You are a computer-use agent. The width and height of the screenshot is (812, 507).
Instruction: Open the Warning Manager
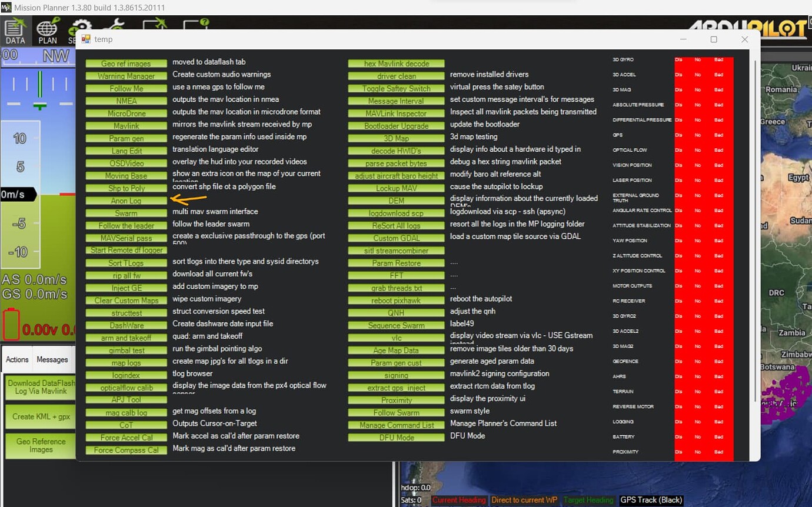point(126,76)
